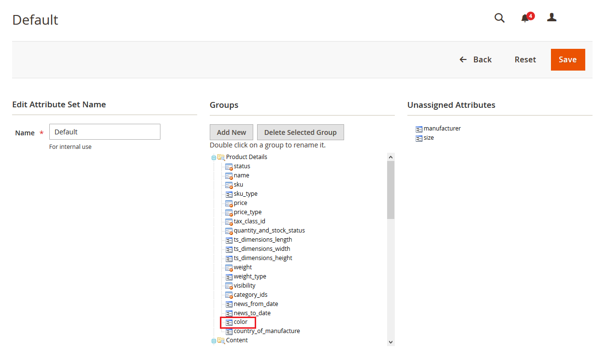Viewport: 607px width, 364px height.
Task: Select the sku_type attribute label
Action: click(246, 194)
